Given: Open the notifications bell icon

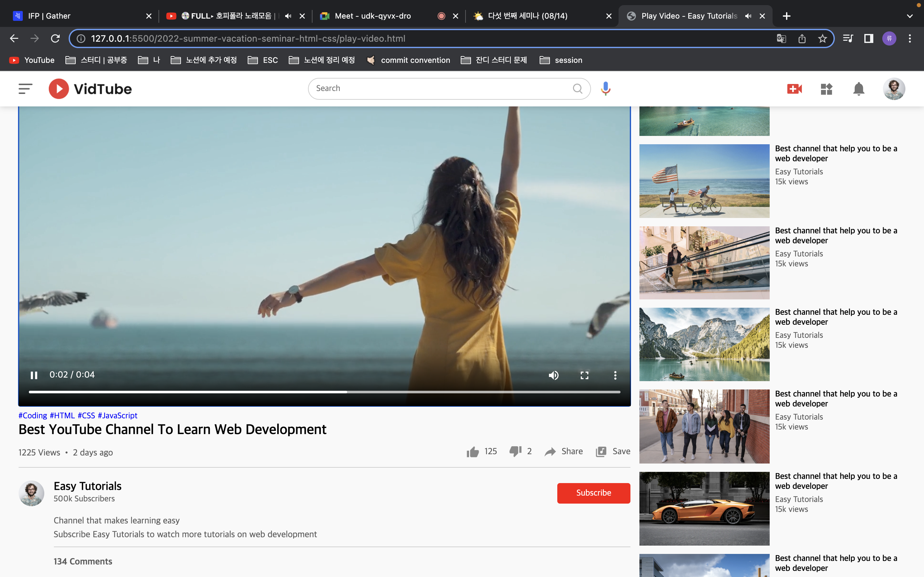Looking at the screenshot, I should pos(858,89).
